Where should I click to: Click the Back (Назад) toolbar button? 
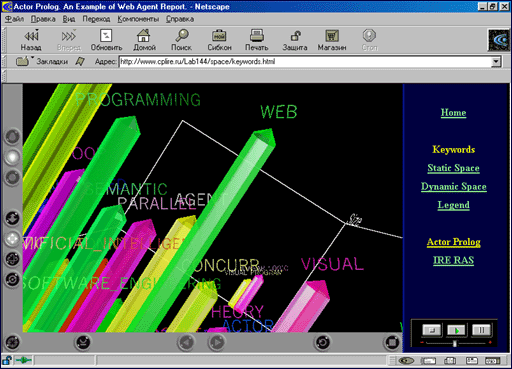point(31,40)
